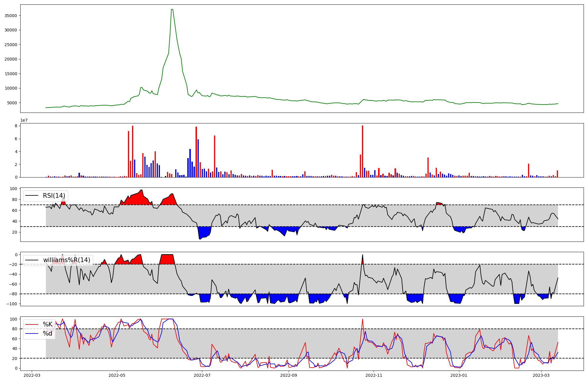Click the blue RSI oversold region near 2022-07
Image resolution: width=588 pixels, height=382 pixels.
coord(204,232)
